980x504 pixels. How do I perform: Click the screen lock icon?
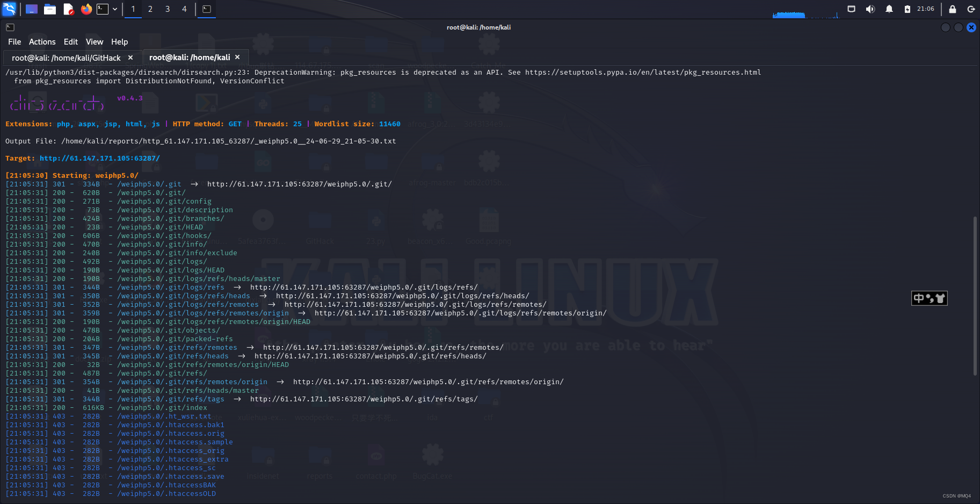(x=952, y=9)
